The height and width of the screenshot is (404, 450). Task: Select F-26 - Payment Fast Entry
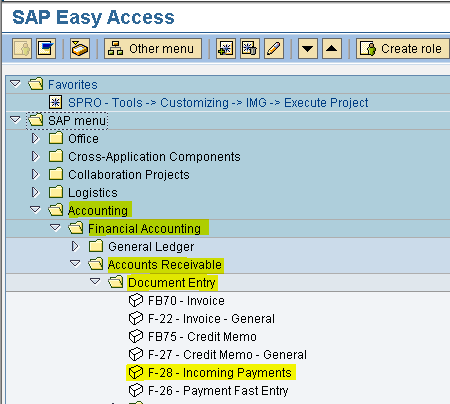[x=218, y=391]
